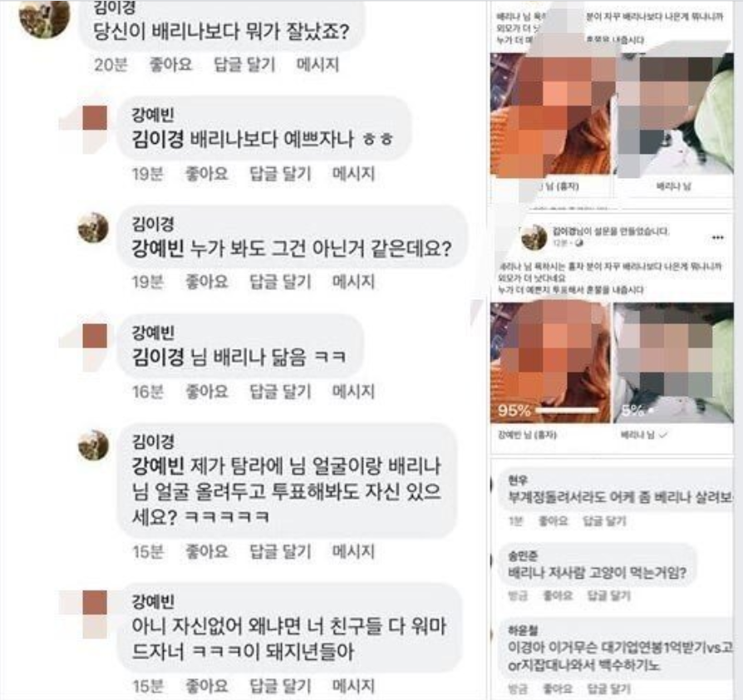Message from the 아닌거 같은데요 comment
Screen dimensions: 743x700
353,282
